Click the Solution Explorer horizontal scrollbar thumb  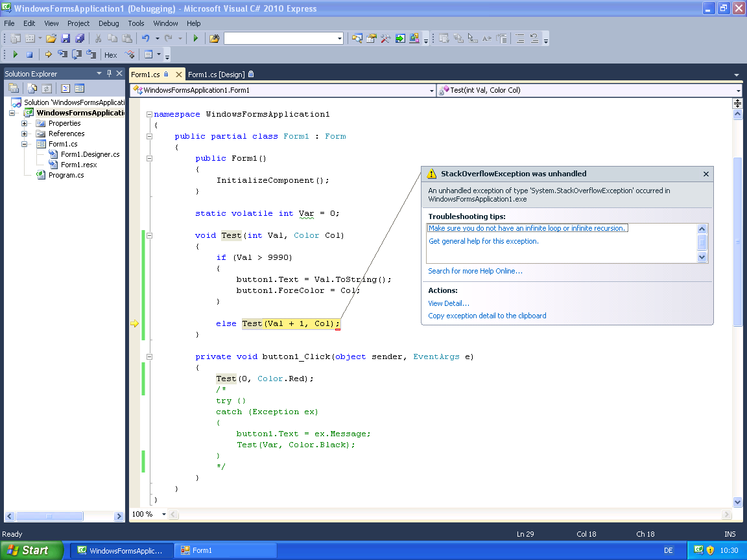(49, 516)
